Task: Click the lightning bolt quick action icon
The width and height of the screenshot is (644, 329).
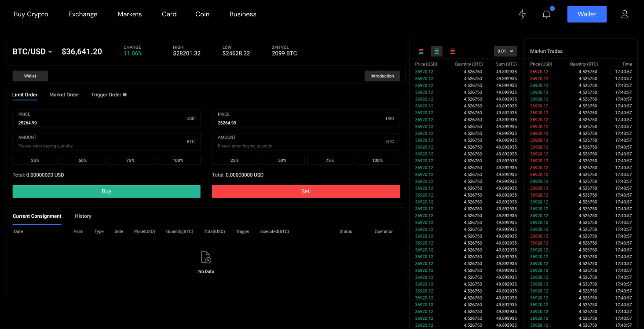Action: pos(522,15)
